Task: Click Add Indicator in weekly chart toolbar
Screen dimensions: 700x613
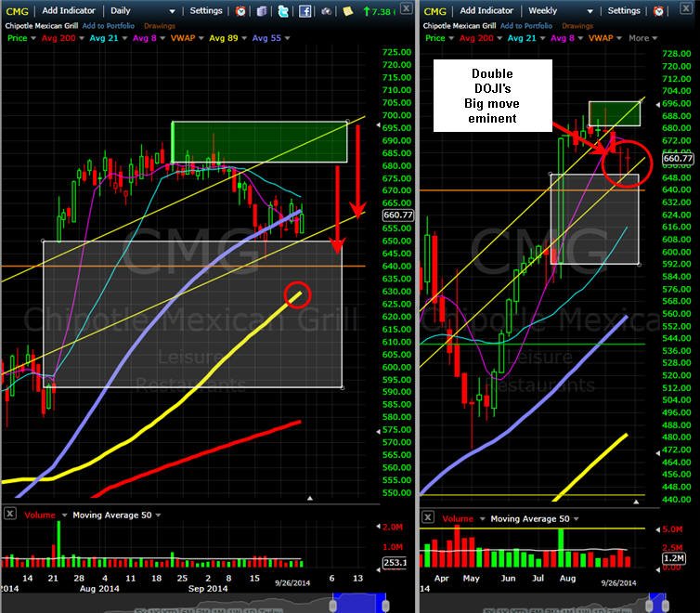Action: (486, 10)
